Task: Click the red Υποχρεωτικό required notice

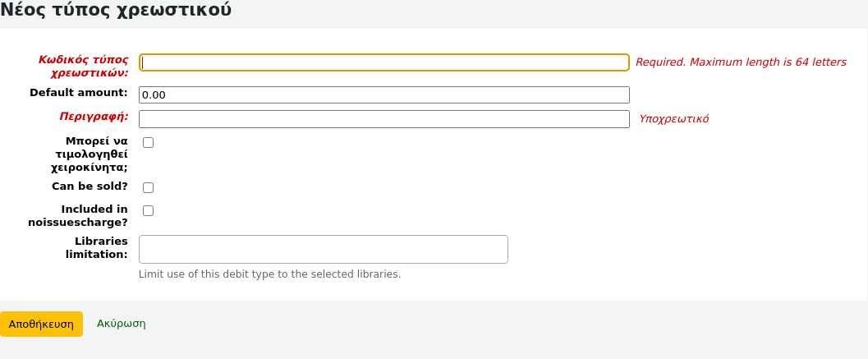Action: 673,119
